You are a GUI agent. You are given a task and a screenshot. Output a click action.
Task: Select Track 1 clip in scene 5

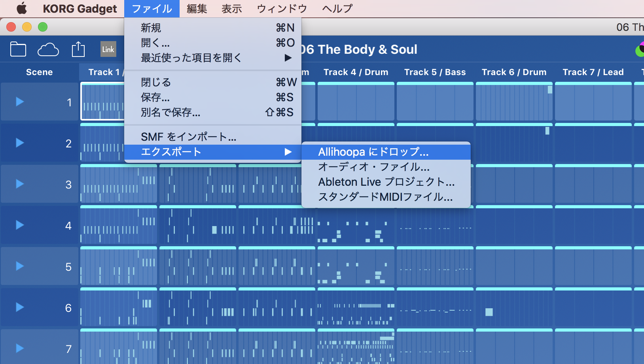click(x=119, y=266)
